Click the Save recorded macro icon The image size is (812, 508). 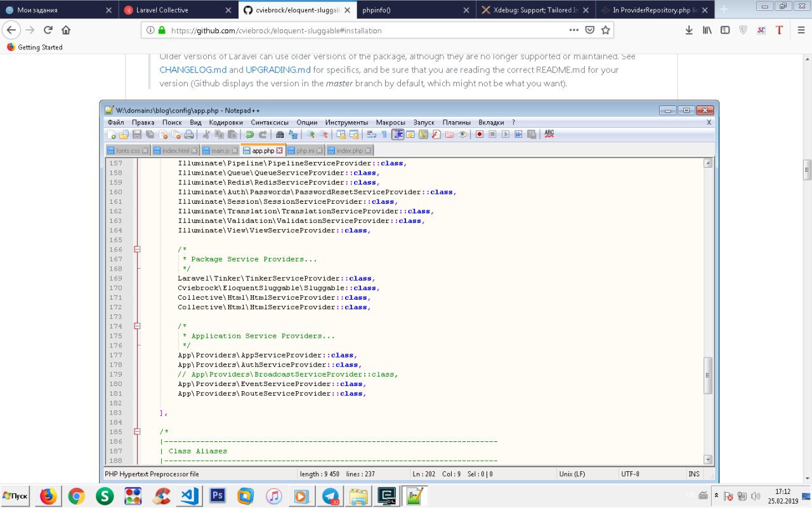[531, 134]
